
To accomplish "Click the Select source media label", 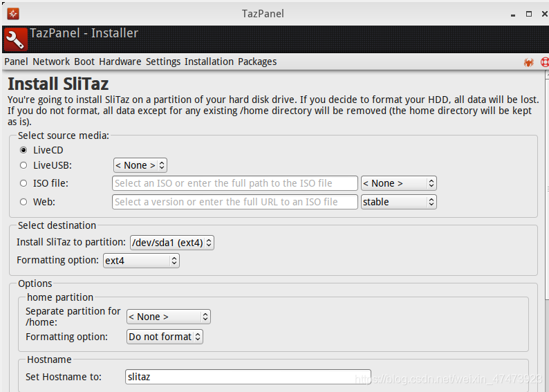I will point(64,136).
